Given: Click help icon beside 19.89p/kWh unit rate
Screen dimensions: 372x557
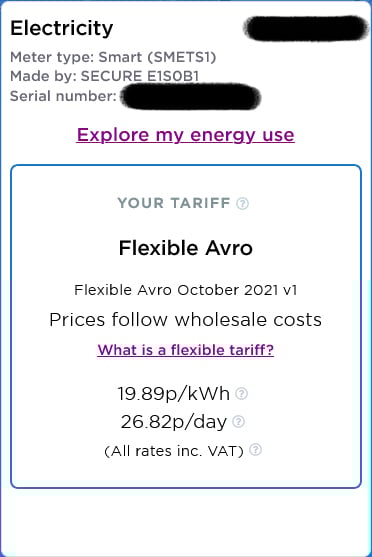Looking at the screenshot, I should pos(242,394).
